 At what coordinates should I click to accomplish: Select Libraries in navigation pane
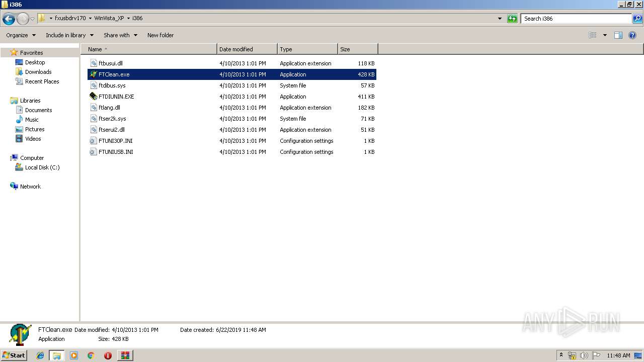pos(30,101)
